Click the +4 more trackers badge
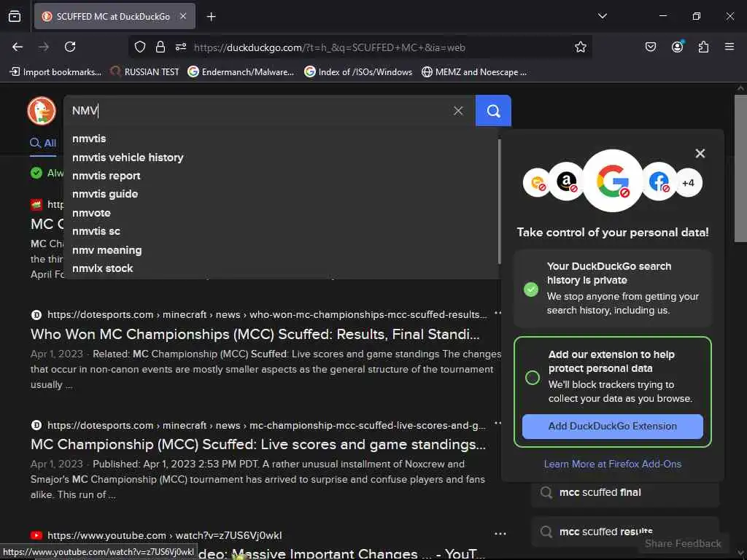The width and height of the screenshot is (747, 560). 688,183
